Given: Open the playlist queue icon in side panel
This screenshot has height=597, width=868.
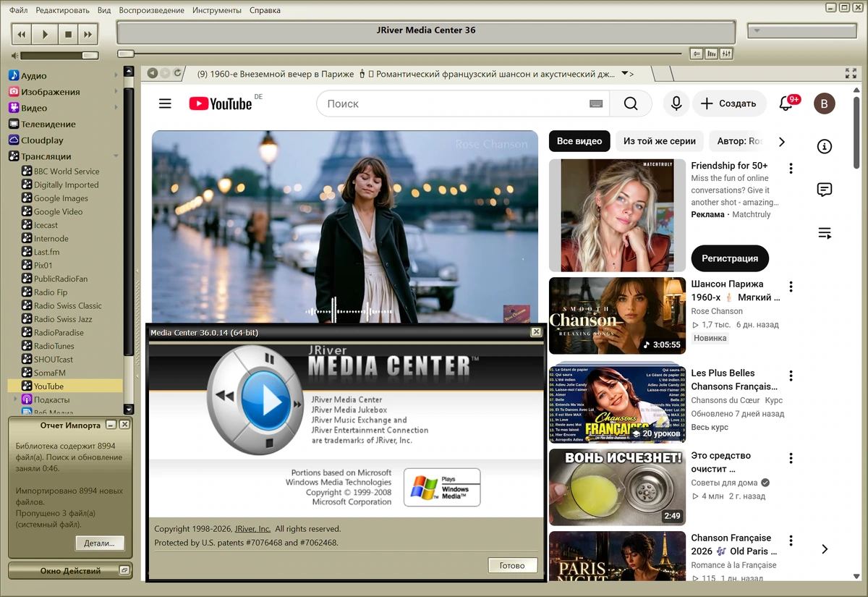Looking at the screenshot, I should click(824, 233).
